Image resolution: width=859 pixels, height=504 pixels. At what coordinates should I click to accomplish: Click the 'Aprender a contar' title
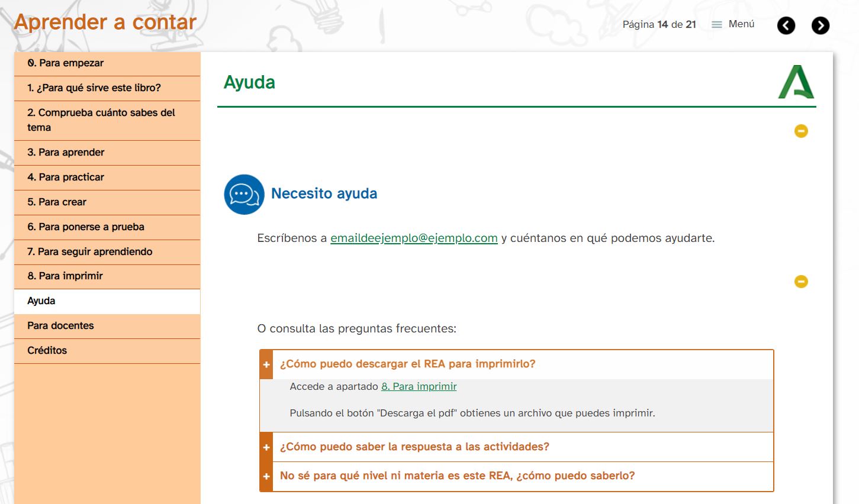pos(105,22)
